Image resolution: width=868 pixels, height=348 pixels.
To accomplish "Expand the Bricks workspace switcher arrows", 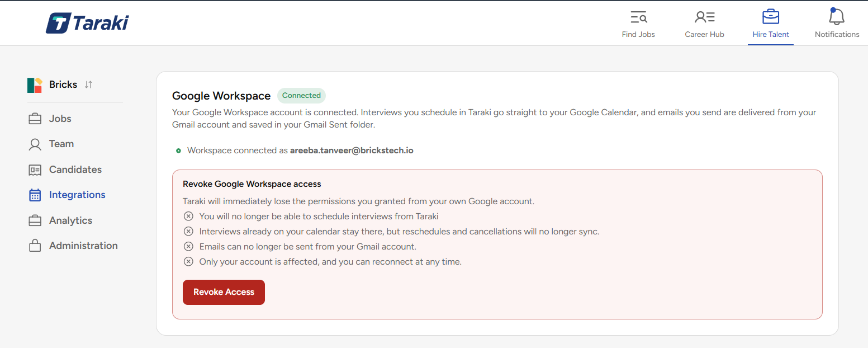I will point(88,84).
